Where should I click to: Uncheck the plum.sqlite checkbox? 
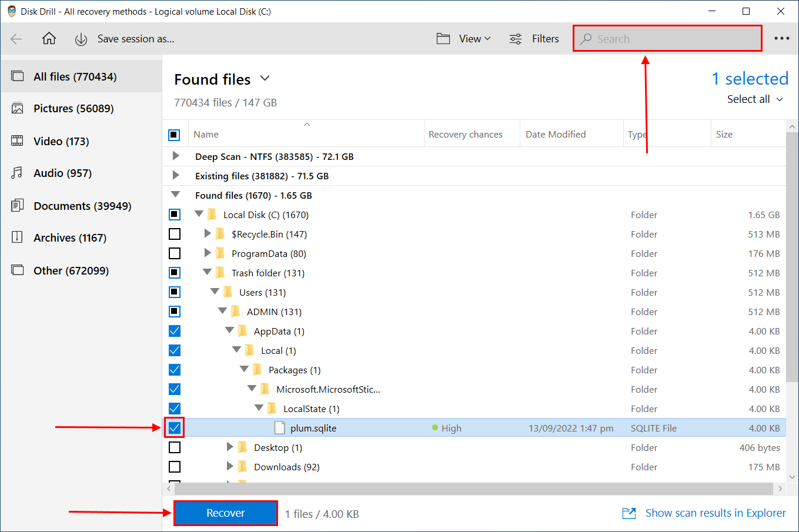point(175,428)
